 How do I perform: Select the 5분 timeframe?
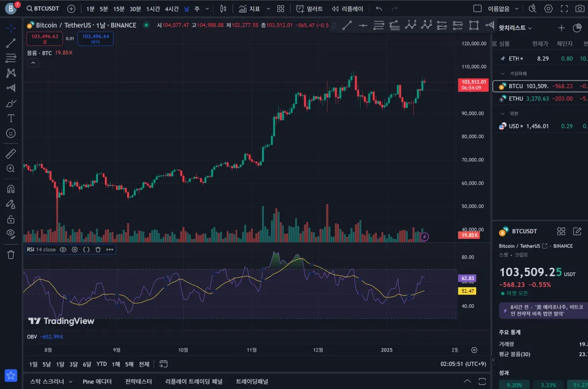click(x=104, y=9)
